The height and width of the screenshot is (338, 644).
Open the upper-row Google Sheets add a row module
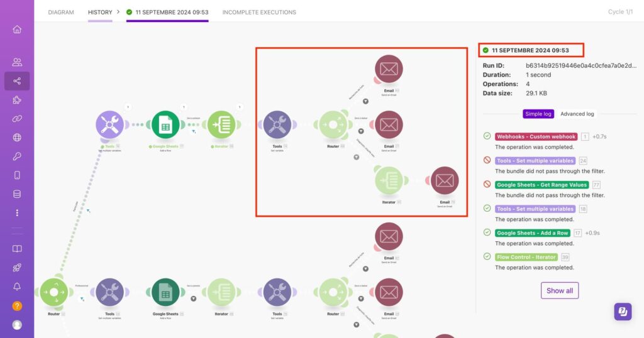point(165,124)
